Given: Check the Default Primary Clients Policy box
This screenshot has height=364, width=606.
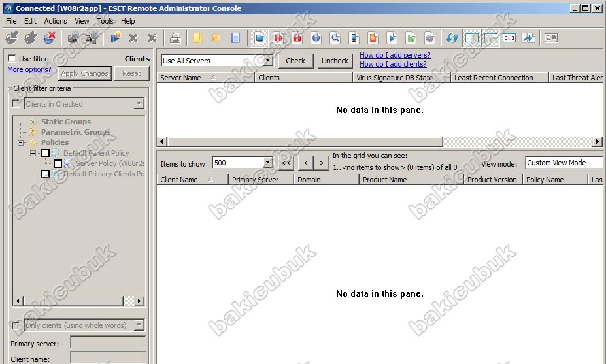Looking at the screenshot, I should (45, 174).
